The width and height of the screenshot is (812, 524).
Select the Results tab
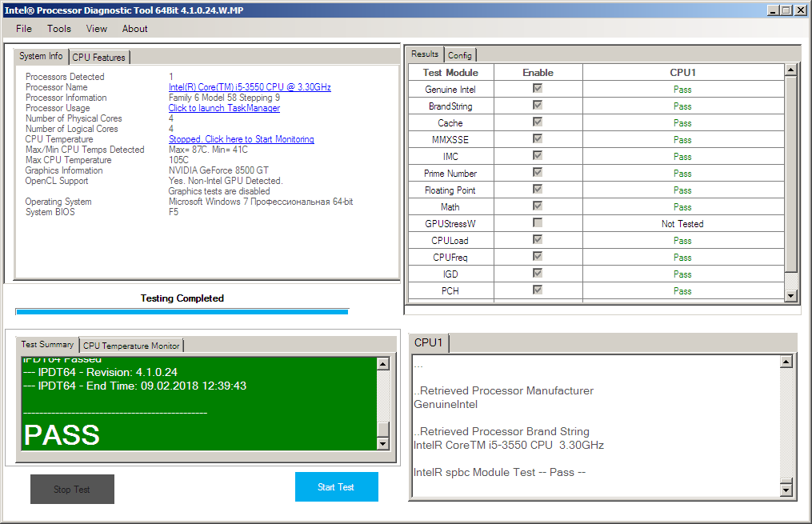[425, 54]
